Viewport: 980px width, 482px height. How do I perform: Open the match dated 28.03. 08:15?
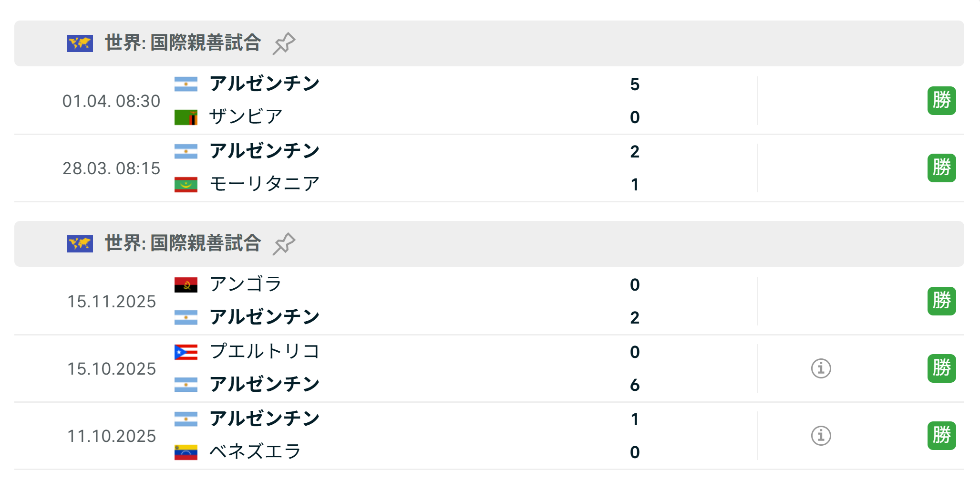111,168
